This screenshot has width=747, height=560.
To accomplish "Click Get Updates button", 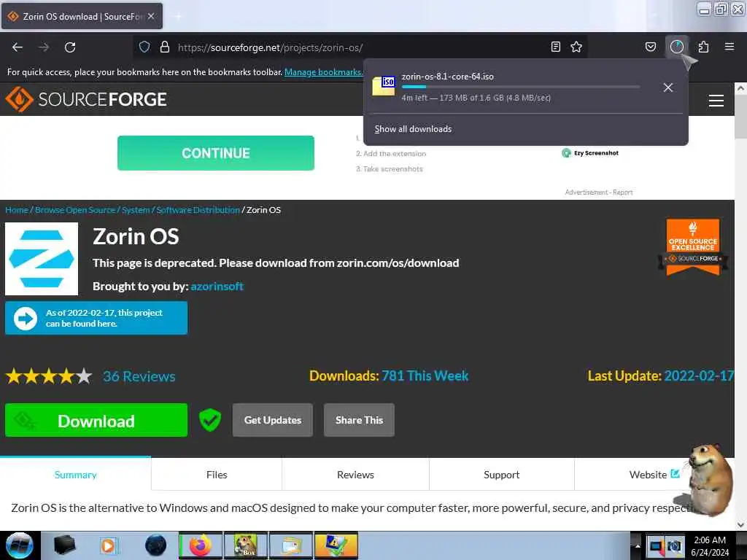I will (x=273, y=420).
